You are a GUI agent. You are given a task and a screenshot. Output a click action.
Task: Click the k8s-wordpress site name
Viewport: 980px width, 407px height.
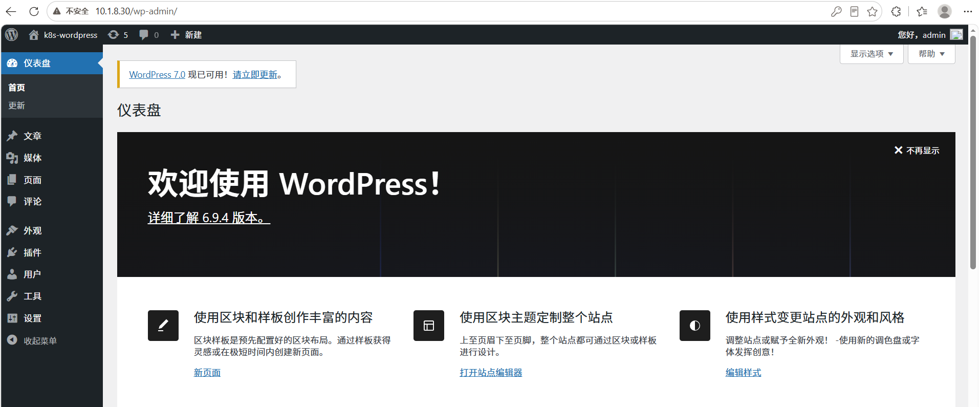coord(71,35)
